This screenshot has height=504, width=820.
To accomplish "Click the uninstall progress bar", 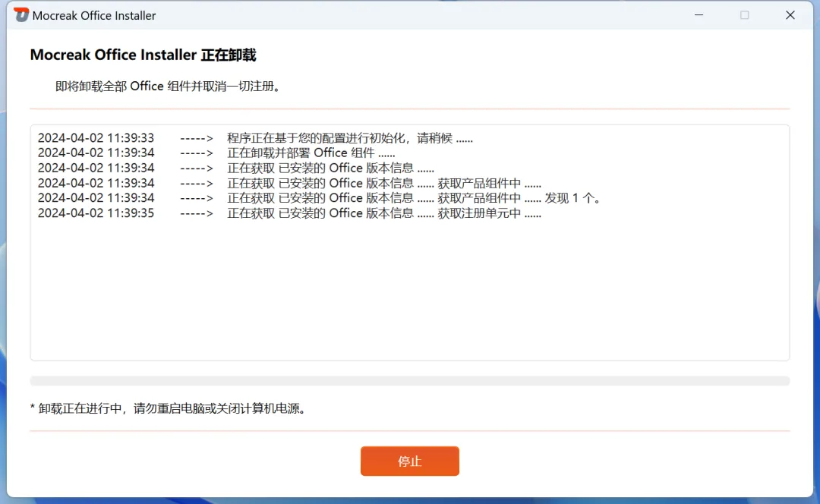I will tap(409, 380).
